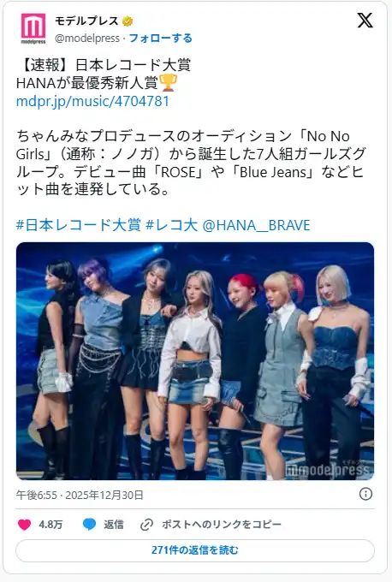Like the post with heart icon
This screenshot has height=582, width=392.
[x=25, y=525]
